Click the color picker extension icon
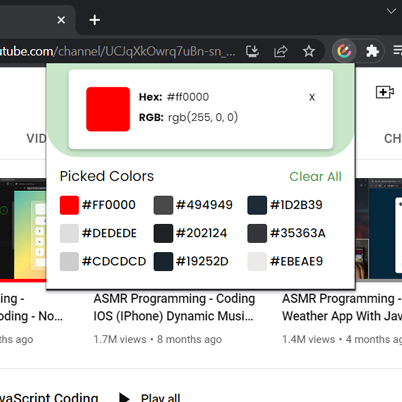This screenshot has height=402, width=402. coord(344,51)
